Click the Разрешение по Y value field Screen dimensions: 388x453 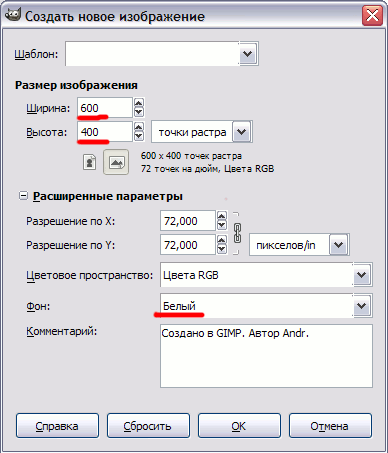point(188,245)
